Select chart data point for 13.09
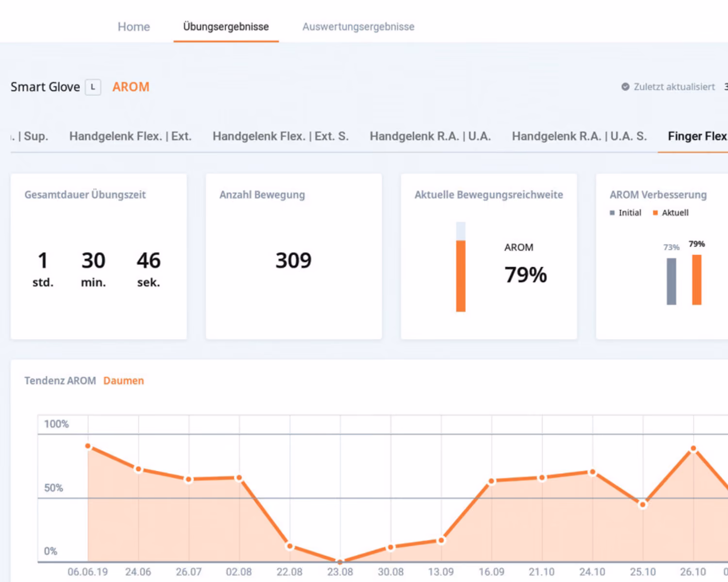 (441, 540)
